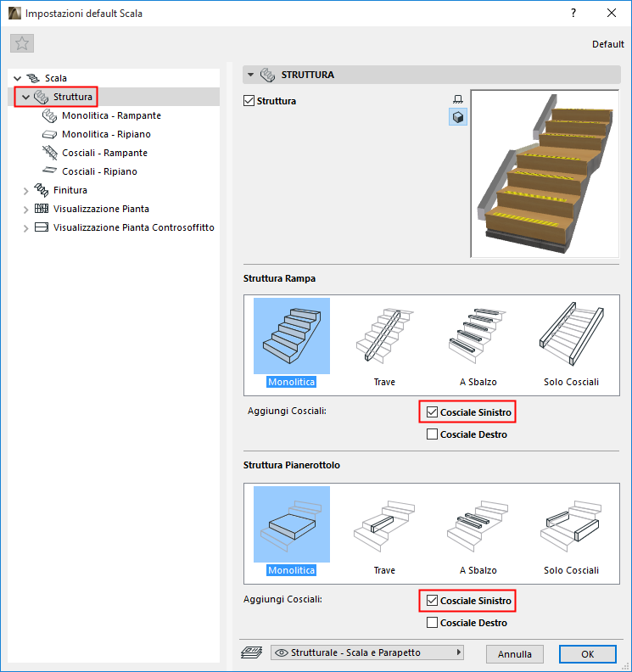Click the STRUTTURA header icon
This screenshot has width=632, height=672.
268,75
